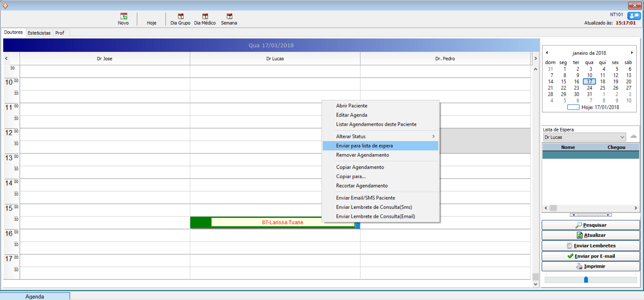Viewport: 644px width, 300px height.
Task: Advance calendar to next month
Action: click(632, 52)
